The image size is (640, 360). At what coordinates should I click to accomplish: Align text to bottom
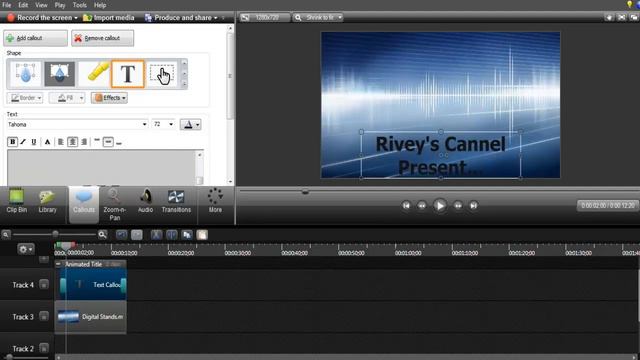pyautogui.click(x=119, y=142)
